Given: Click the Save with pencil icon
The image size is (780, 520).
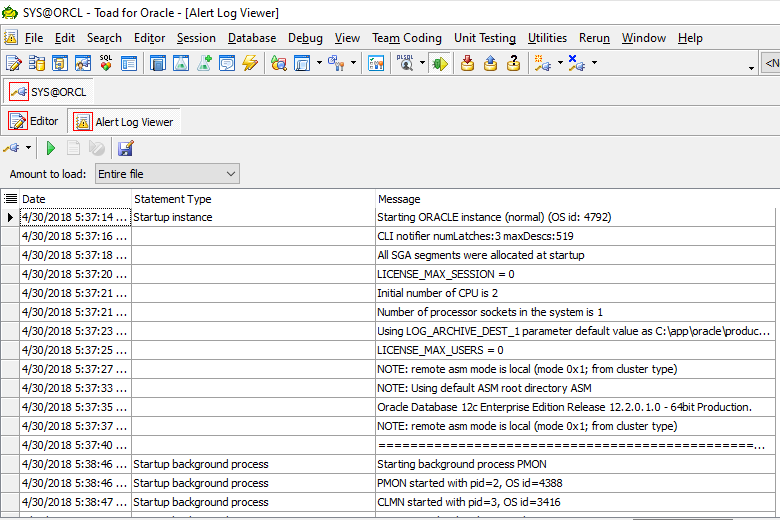Looking at the screenshot, I should [x=125, y=148].
